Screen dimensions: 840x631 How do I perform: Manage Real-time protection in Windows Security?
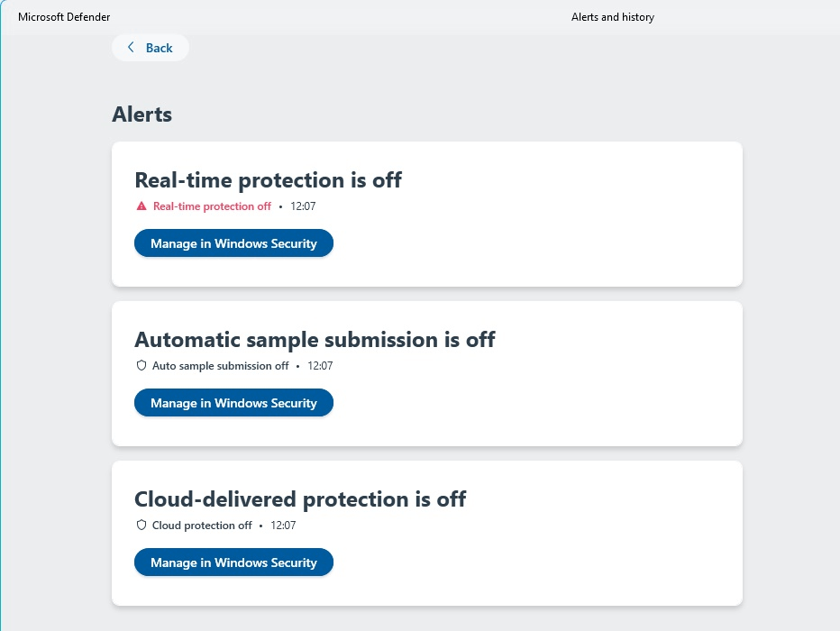233,243
